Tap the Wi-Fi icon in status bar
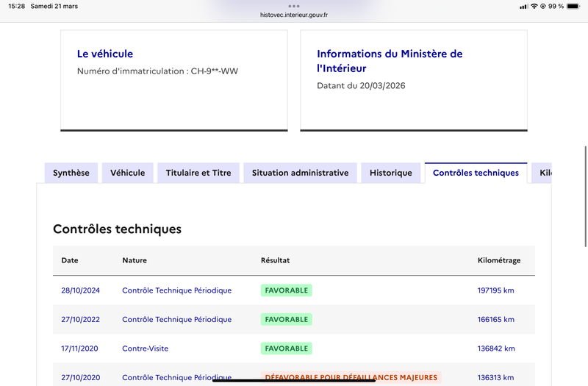The height and width of the screenshot is (386, 588). coord(534,6)
